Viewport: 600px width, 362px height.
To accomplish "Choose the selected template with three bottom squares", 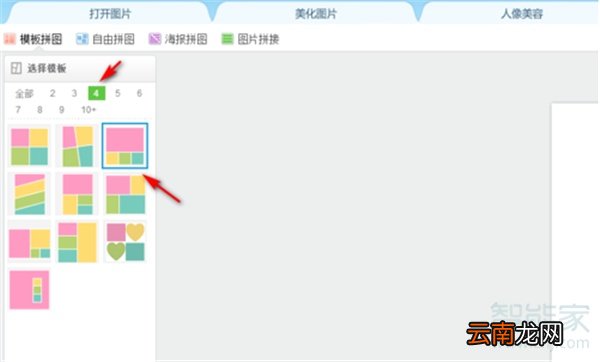I will pos(125,146).
